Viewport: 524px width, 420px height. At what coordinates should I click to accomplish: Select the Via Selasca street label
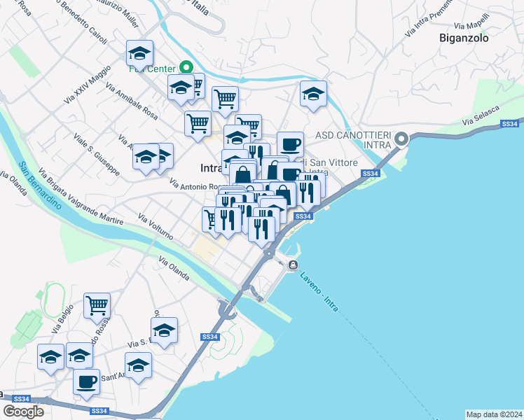coord(481,115)
